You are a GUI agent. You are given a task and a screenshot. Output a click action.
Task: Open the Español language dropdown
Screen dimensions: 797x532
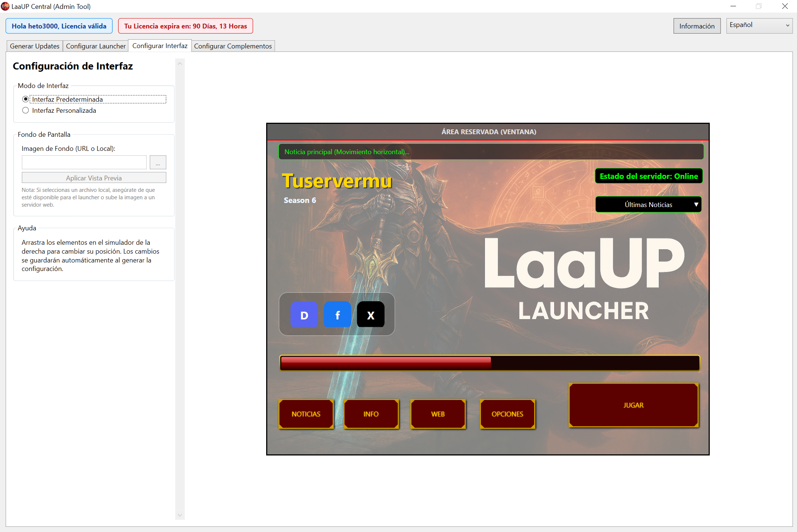click(x=759, y=26)
